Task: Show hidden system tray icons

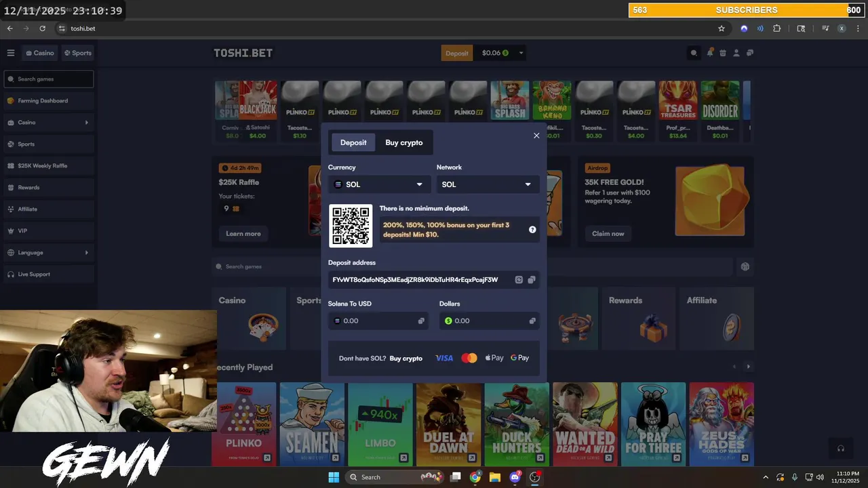Action: 766,477
